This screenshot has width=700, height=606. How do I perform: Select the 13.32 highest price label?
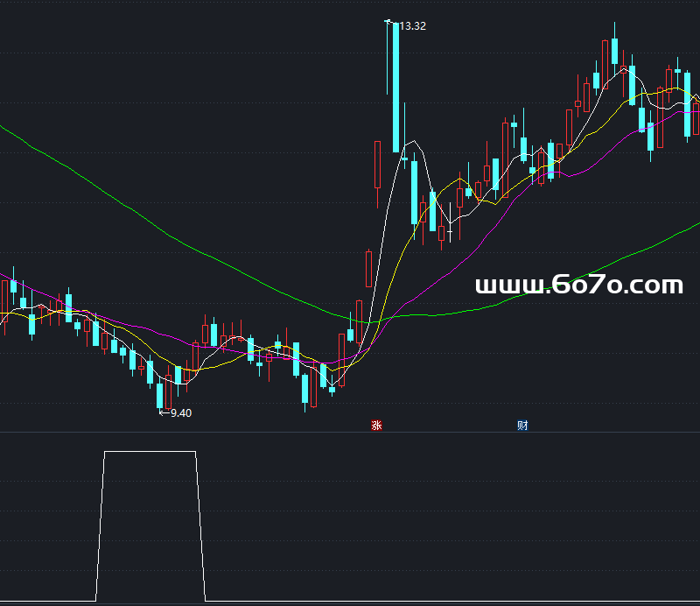click(x=412, y=26)
